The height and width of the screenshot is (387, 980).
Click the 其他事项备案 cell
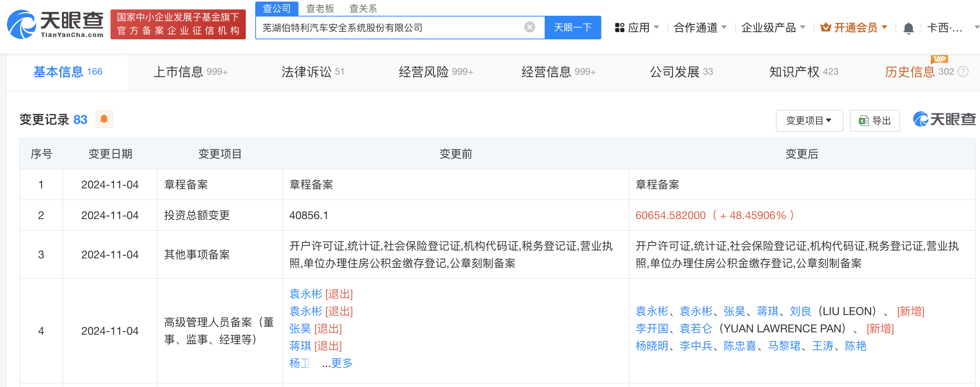click(x=220, y=255)
